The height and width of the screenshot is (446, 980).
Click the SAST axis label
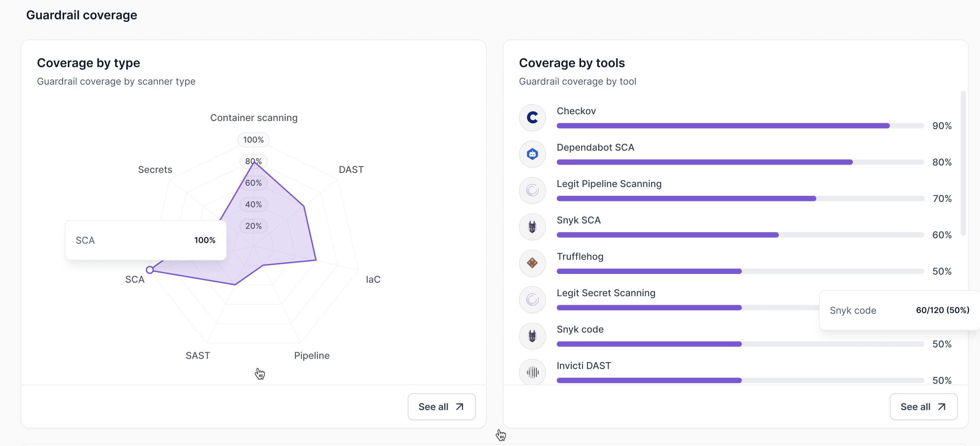point(198,355)
